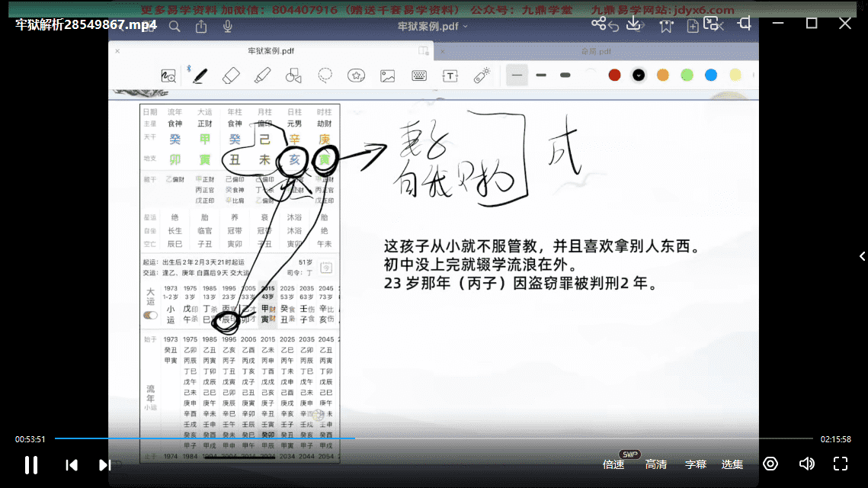The height and width of the screenshot is (488, 868).
Task: Pick the red pen color swatch
Action: point(614,75)
